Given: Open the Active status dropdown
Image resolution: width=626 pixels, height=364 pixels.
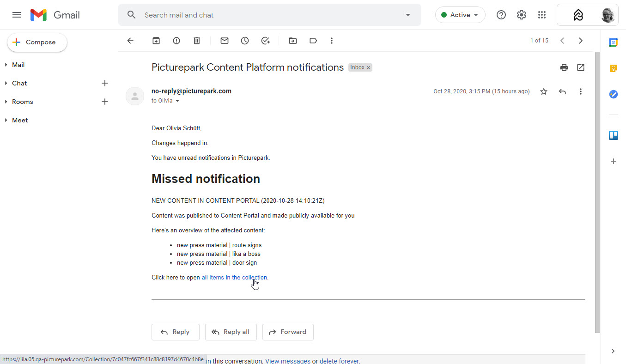Looking at the screenshot, I should tap(460, 15).
